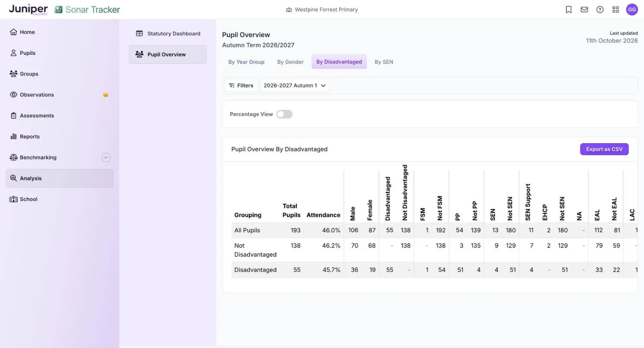This screenshot has width=644, height=348.
Task: Toggle the Percentage View switch
Action: coord(284,114)
